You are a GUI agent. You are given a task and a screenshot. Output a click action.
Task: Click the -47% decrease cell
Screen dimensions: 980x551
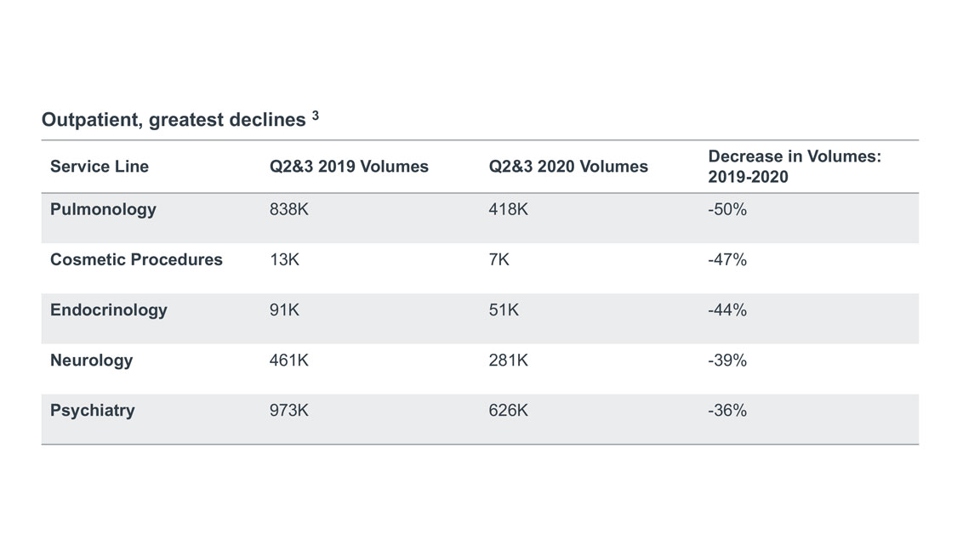(726, 259)
